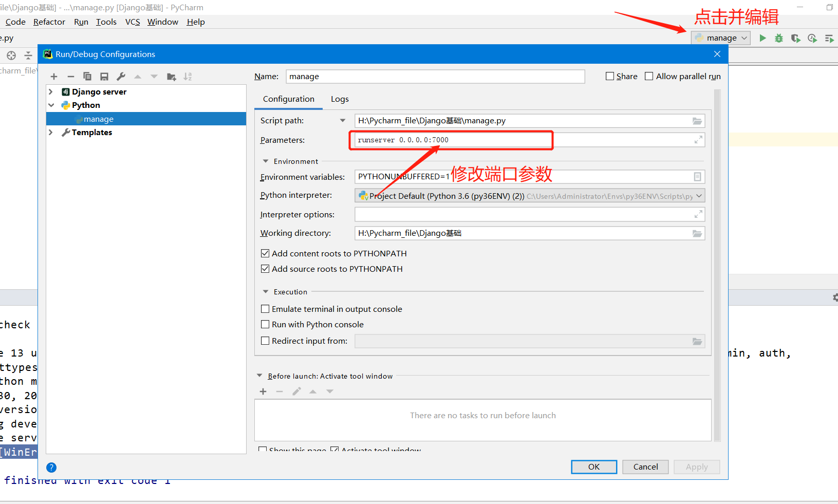This screenshot has width=838, height=504.
Task: Edit configuration templates with the wrench icon
Action: tap(121, 76)
